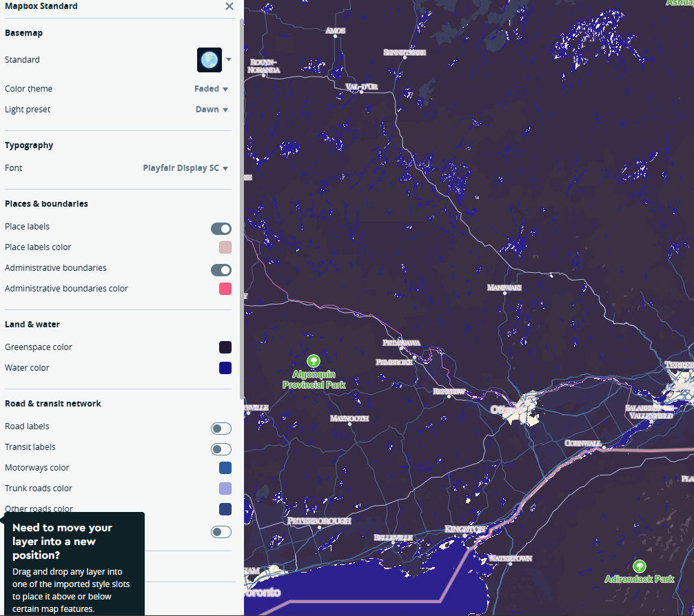Click the Standard basemap globe thumbnail
This screenshot has width=694, height=616.
point(209,60)
